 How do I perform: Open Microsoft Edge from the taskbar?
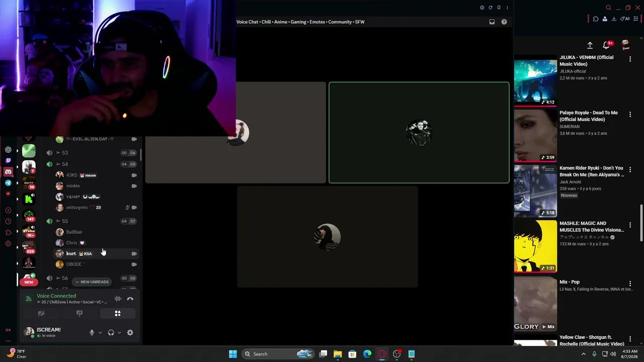[x=367, y=354]
